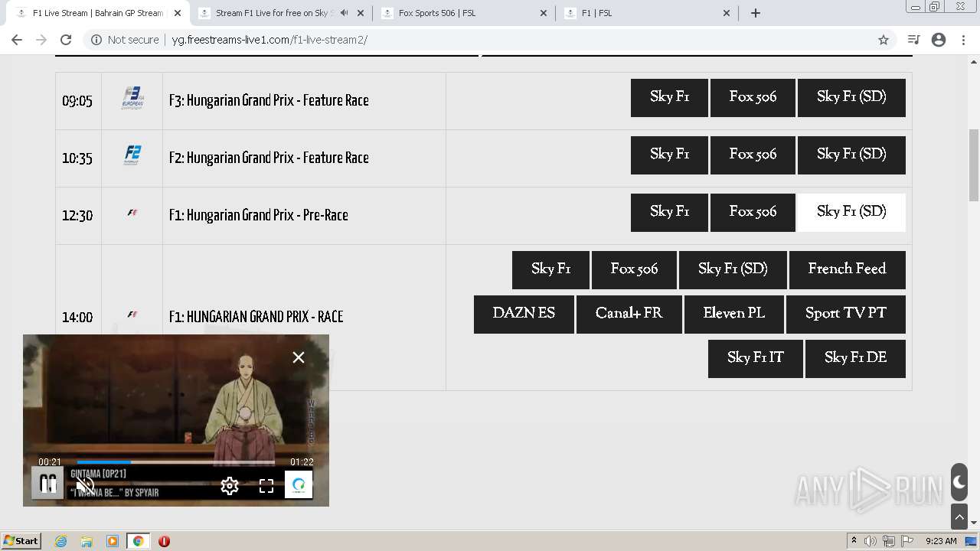Open Fox 506 stream for F1 Pre-Race
980x551 pixels.
tap(753, 212)
